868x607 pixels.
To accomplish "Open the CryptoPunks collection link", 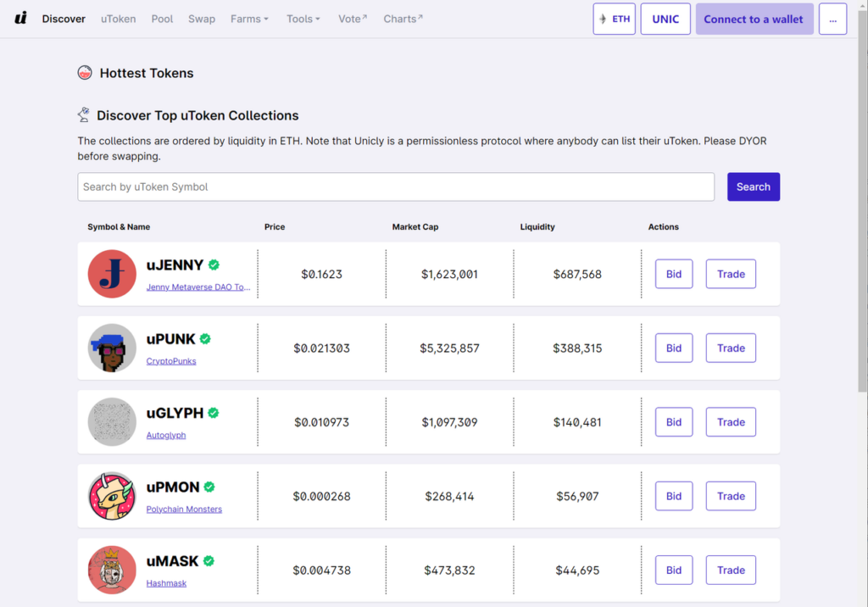I will pos(171,361).
